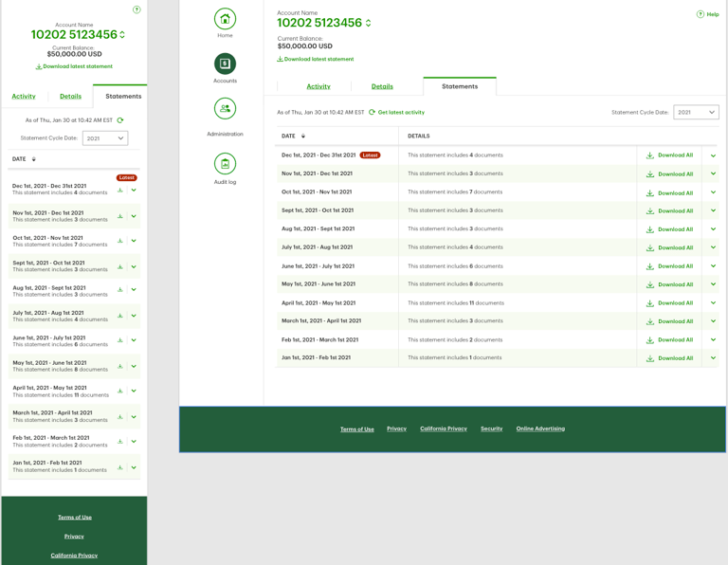
Task: Expand the mobile Jan 1st–Feb 1st statement chevron
Action: pyautogui.click(x=134, y=467)
